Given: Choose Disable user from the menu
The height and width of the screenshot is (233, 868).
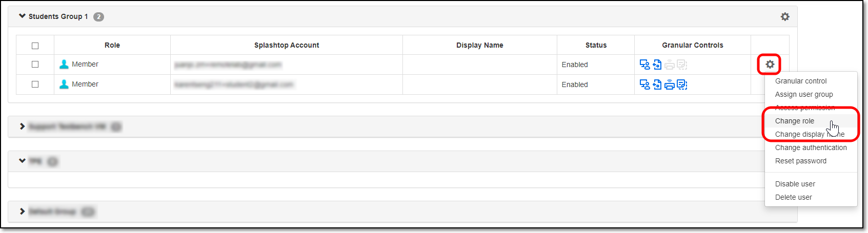Looking at the screenshot, I should coord(795,184).
